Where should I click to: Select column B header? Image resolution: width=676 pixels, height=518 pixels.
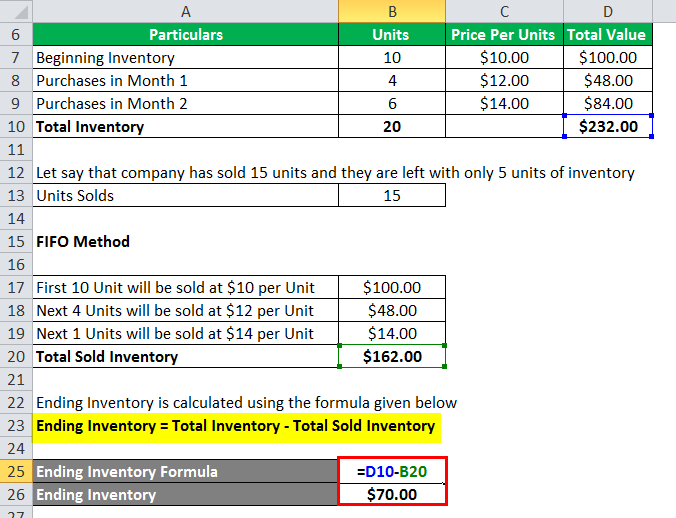pyautogui.click(x=391, y=11)
